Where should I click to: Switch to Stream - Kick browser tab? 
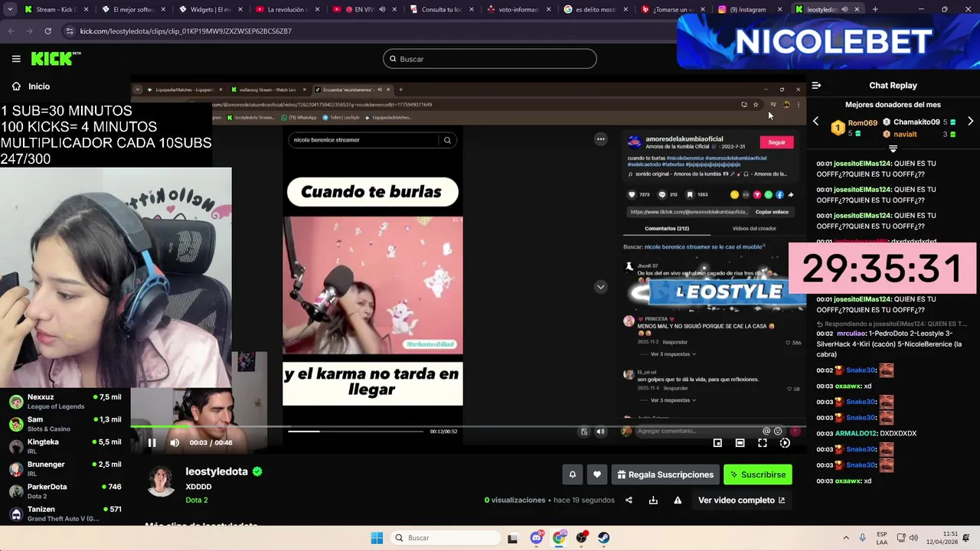(58, 10)
